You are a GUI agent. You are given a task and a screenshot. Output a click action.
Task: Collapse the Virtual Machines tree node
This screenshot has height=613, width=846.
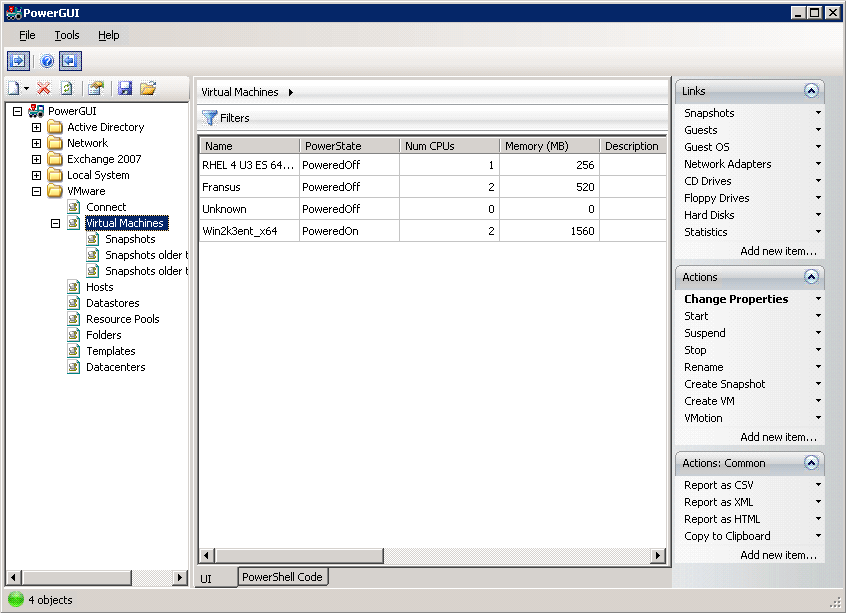(x=56, y=223)
